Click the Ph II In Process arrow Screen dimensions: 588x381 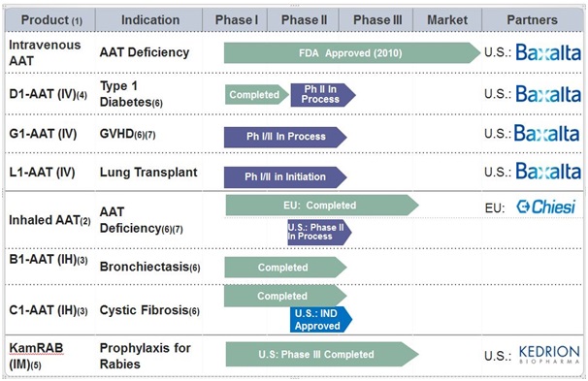pos(323,95)
